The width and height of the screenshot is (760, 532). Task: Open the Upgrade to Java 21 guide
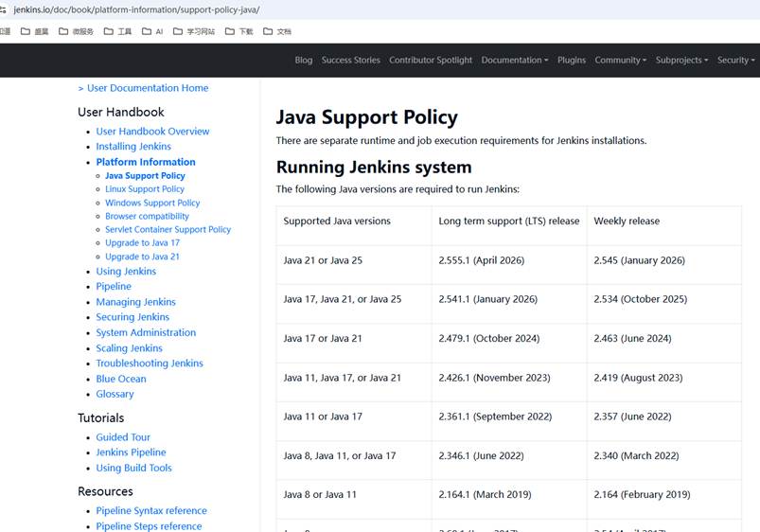pos(142,257)
